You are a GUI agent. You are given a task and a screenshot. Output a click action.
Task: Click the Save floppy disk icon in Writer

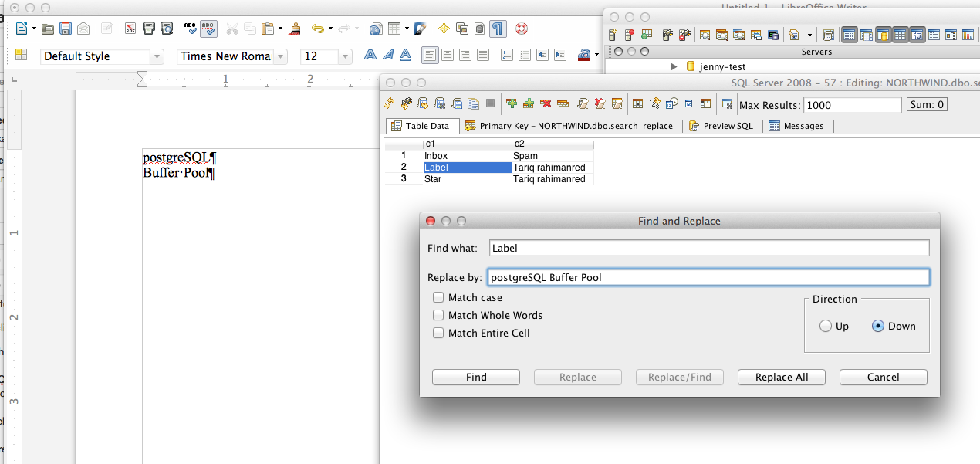coord(66,29)
